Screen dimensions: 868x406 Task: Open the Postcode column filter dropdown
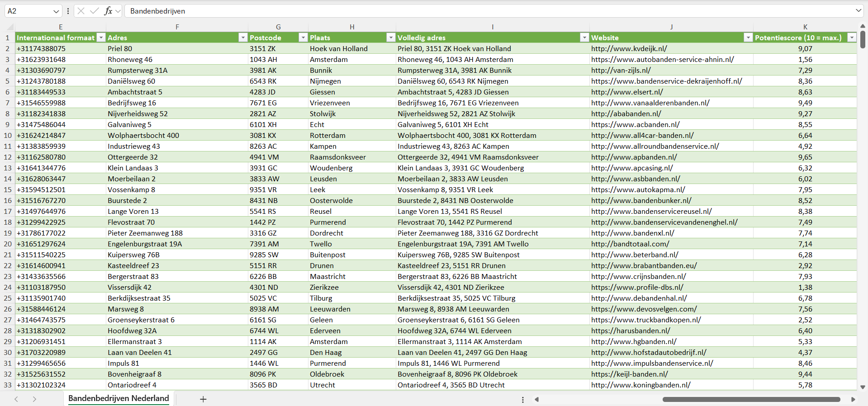[303, 38]
